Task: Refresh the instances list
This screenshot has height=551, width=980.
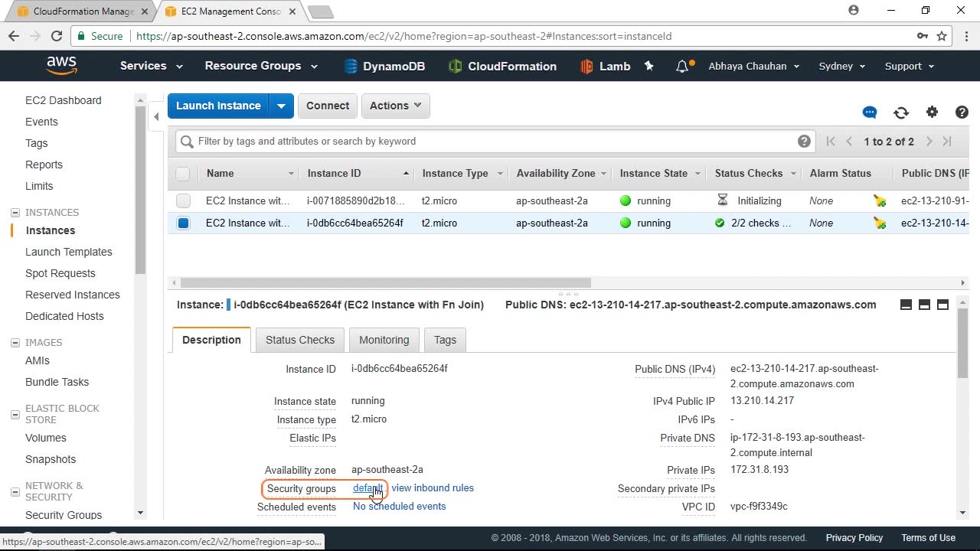Action: pyautogui.click(x=901, y=112)
